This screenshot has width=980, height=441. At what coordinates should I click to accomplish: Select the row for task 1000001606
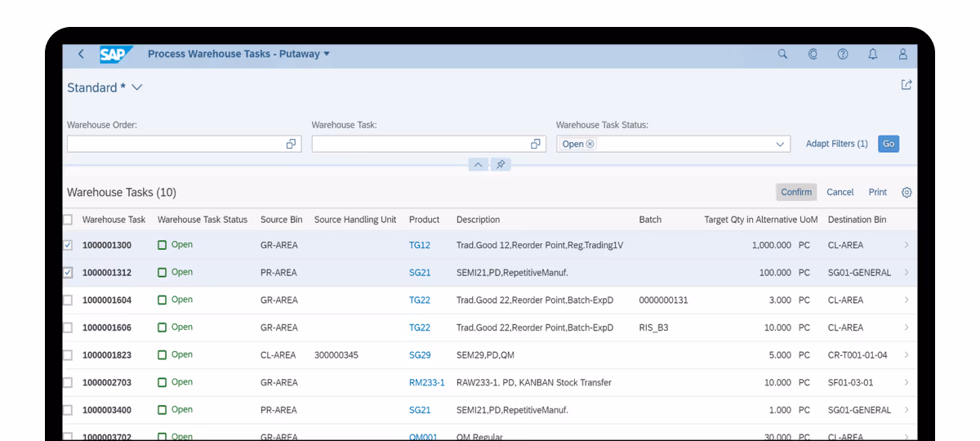[x=68, y=327]
